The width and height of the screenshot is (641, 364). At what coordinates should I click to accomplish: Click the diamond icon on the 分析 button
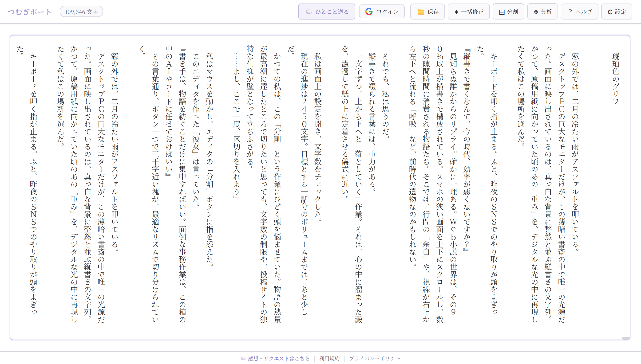[536, 12]
